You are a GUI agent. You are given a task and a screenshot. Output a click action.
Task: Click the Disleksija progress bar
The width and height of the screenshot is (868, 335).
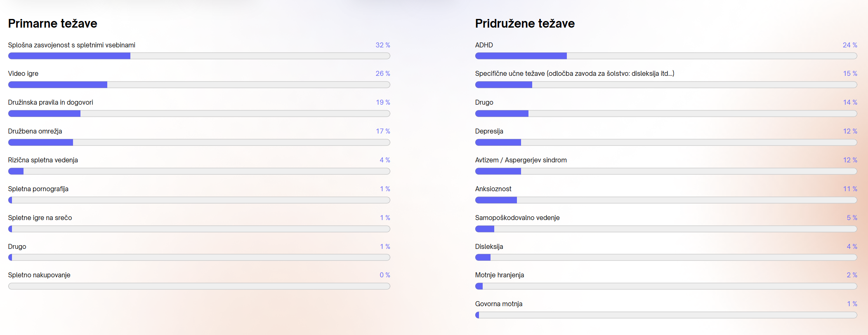pyautogui.click(x=666, y=258)
